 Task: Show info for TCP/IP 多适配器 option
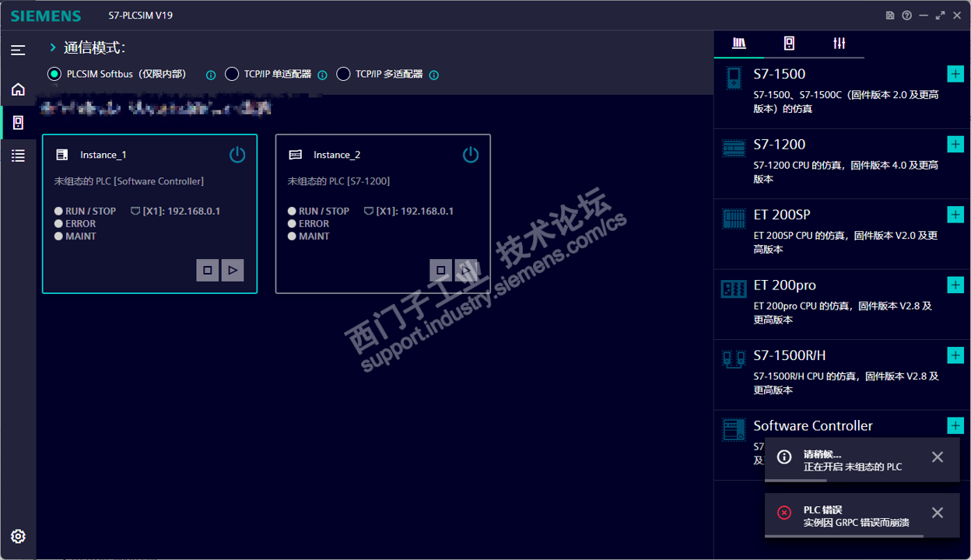tap(434, 75)
